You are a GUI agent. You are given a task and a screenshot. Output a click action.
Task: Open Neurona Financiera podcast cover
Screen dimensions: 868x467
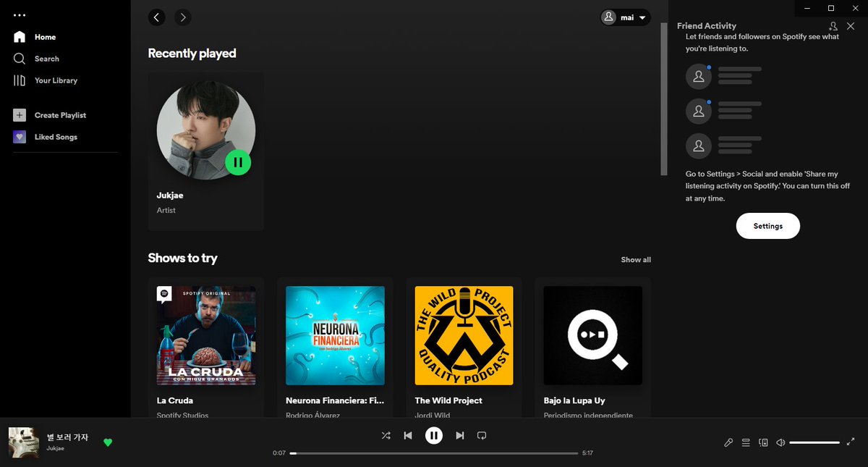(335, 335)
